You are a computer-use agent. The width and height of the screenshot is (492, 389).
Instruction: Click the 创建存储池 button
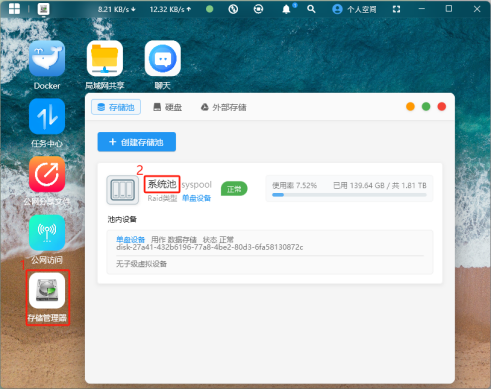tap(137, 142)
